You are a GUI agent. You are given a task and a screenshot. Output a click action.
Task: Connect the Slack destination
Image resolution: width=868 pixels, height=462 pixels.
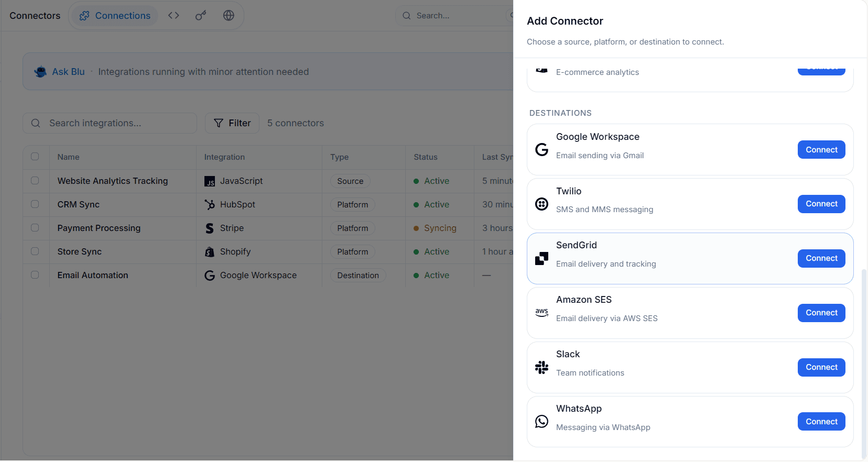[x=821, y=367]
